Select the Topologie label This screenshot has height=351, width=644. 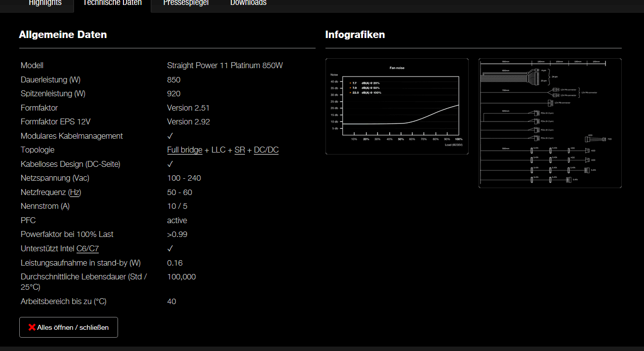point(38,150)
